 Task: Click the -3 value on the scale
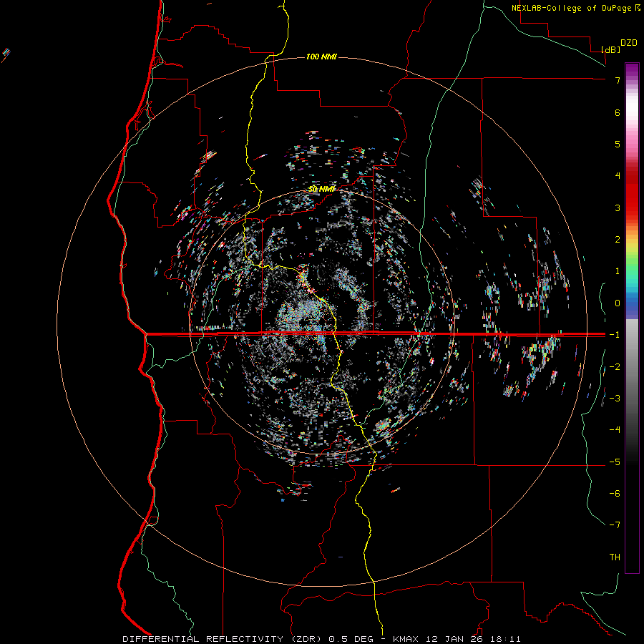tap(615, 398)
